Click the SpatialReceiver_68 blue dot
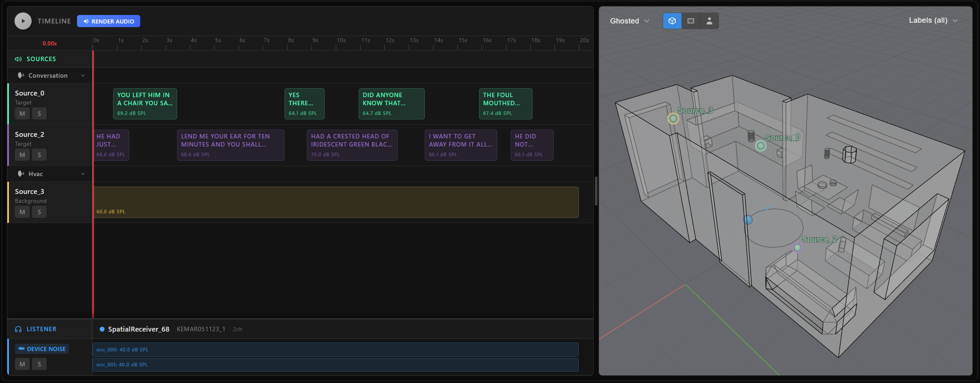980x383 pixels. pyautogui.click(x=102, y=329)
